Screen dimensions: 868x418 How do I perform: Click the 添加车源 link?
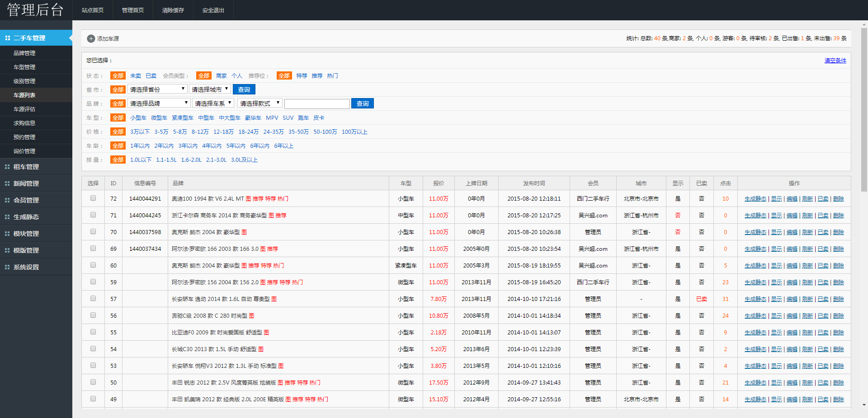108,39
